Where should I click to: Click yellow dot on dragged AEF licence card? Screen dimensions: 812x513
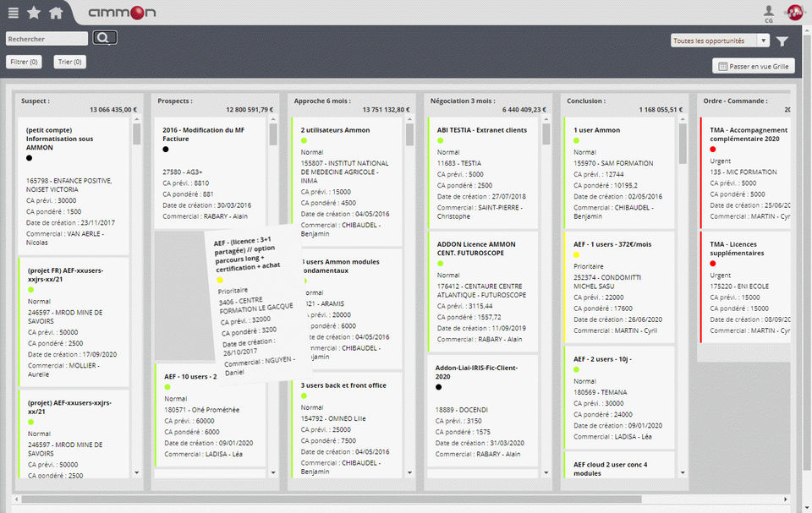click(220, 280)
